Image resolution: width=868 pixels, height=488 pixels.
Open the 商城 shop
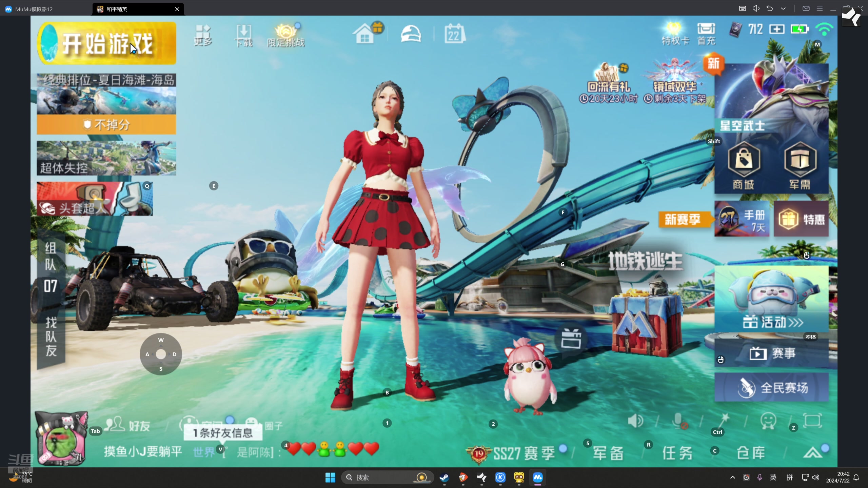click(x=744, y=166)
